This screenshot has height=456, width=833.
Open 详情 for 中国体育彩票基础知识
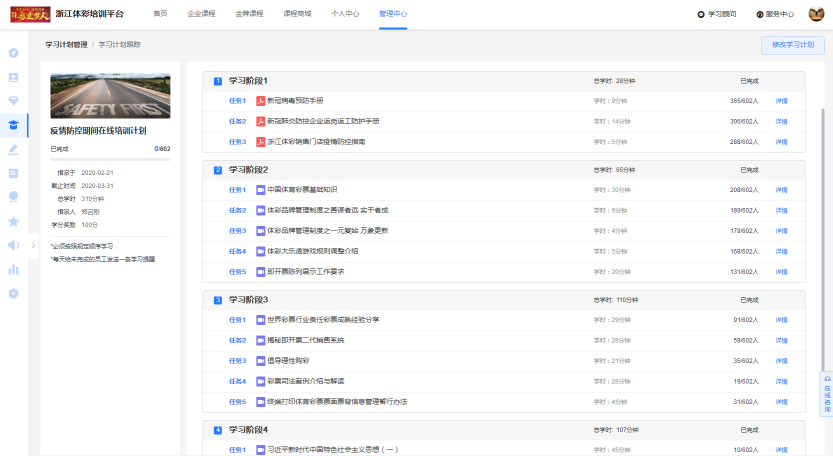(781, 190)
